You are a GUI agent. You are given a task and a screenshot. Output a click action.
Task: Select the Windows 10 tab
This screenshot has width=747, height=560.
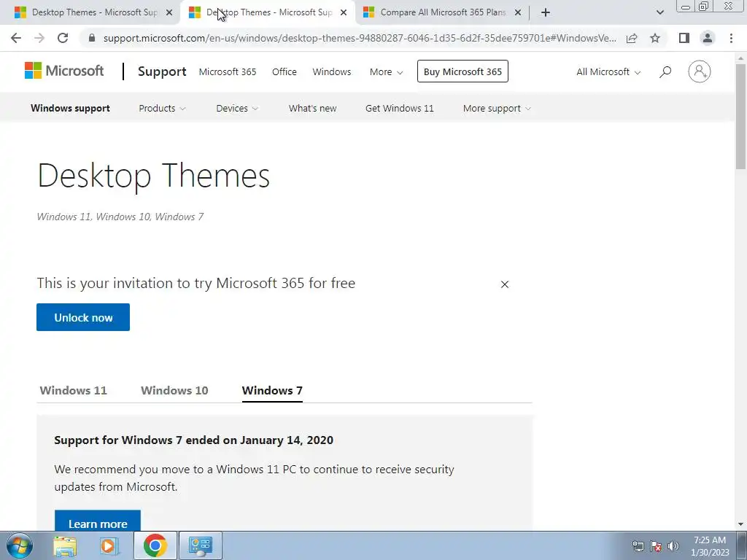click(174, 391)
